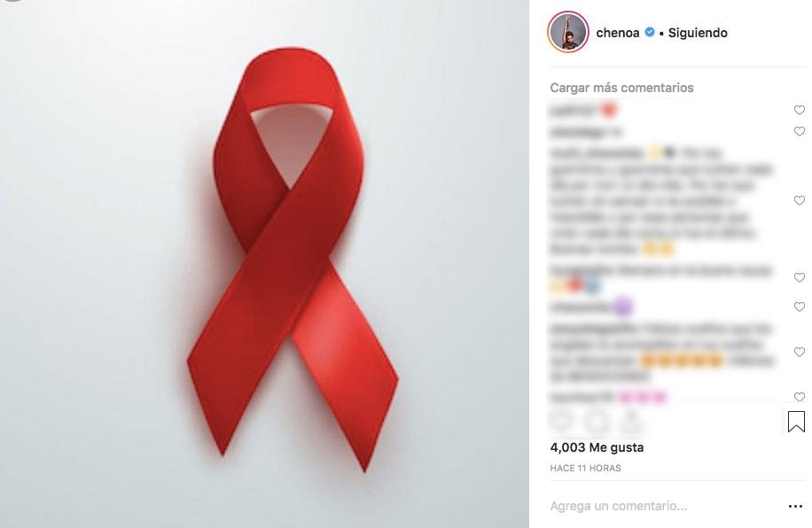812x528 pixels.
Task: Click the chenoa username link
Action: (617, 33)
